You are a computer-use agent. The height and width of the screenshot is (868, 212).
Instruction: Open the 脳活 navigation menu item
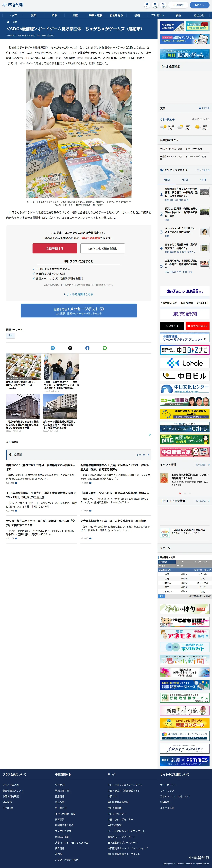(179, 15)
